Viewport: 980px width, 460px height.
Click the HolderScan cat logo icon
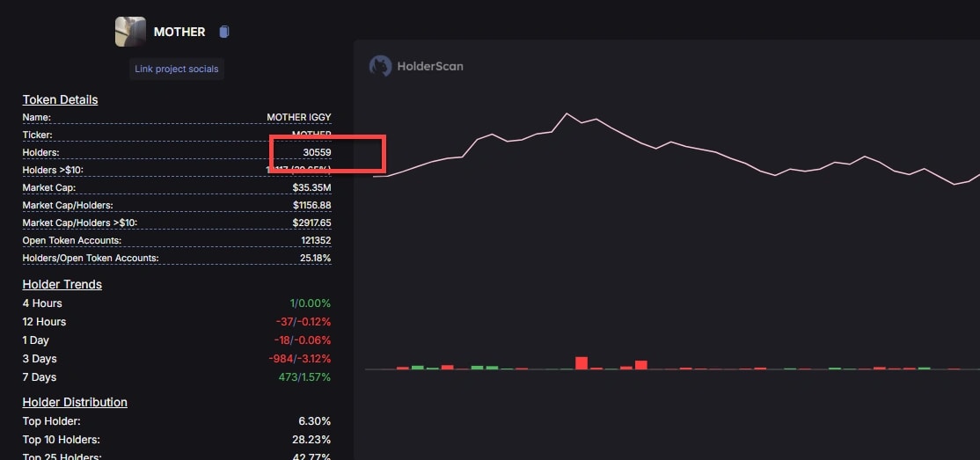[380, 66]
